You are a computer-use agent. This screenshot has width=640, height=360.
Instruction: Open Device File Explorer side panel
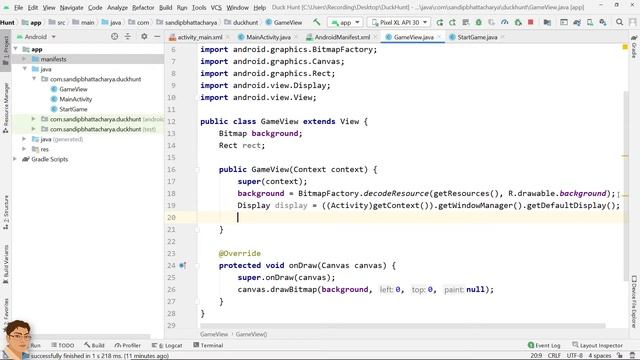tap(634, 301)
